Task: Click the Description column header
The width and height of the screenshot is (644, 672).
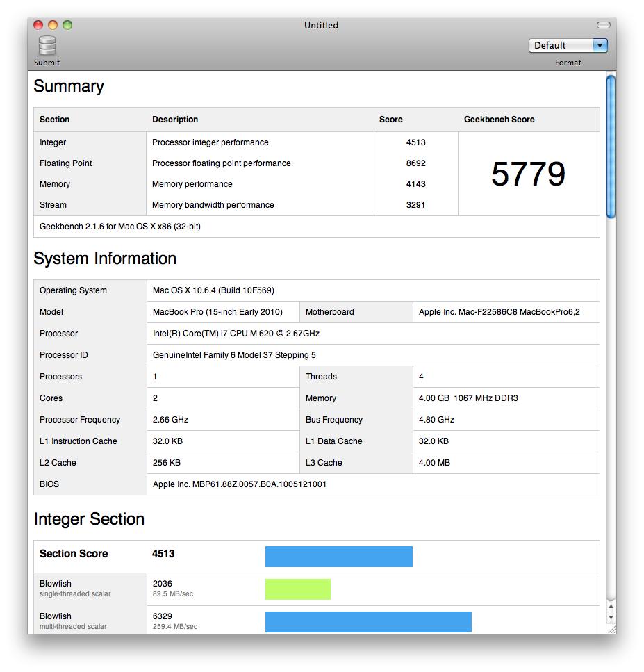Action: [175, 120]
